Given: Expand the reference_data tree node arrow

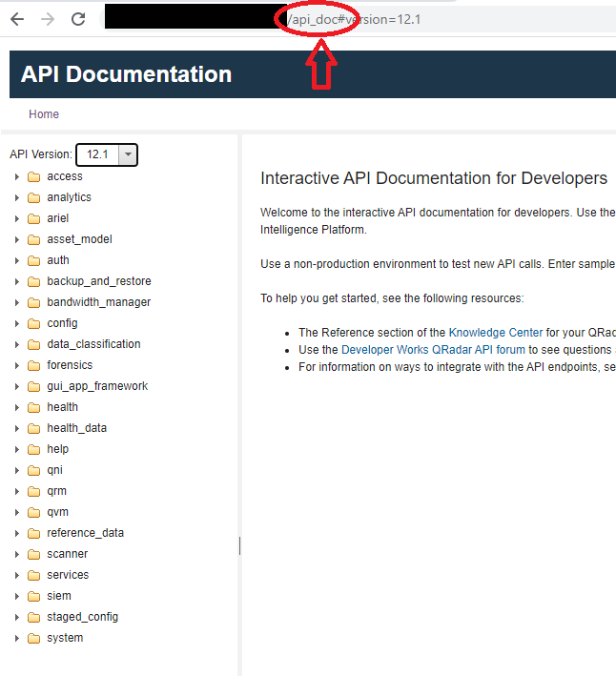Looking at the screenshot, I should point(17,533).
